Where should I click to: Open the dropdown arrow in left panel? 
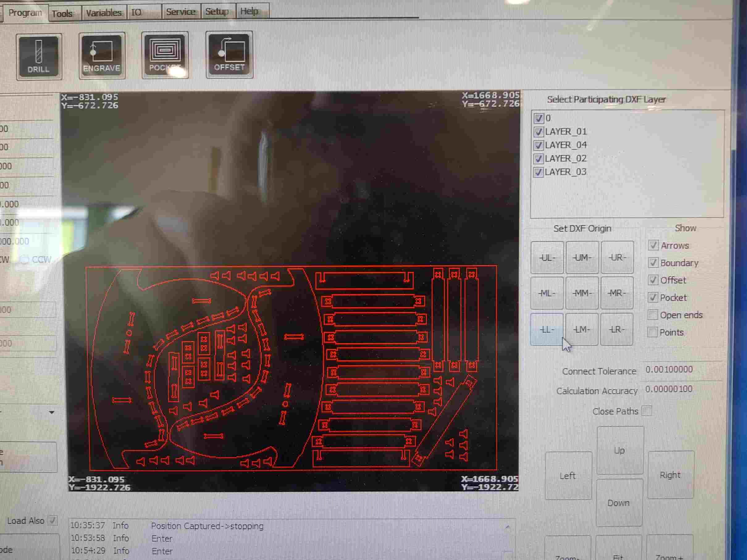[52, 412]
